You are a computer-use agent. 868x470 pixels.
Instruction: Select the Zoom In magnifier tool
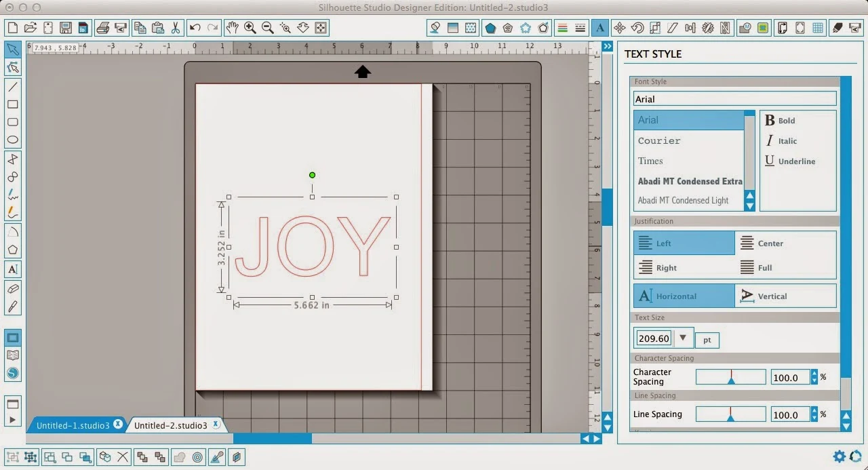pos(250,28)
